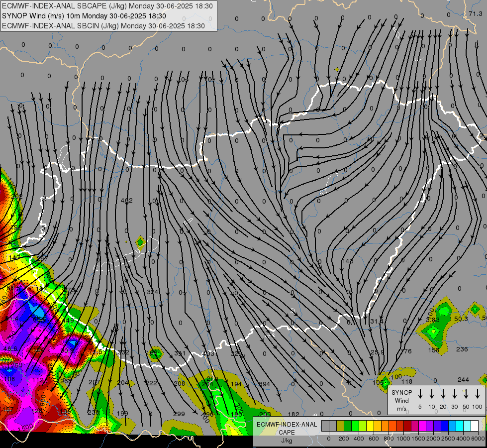Click the '20' speed label in wind legend

coord(443,407)
